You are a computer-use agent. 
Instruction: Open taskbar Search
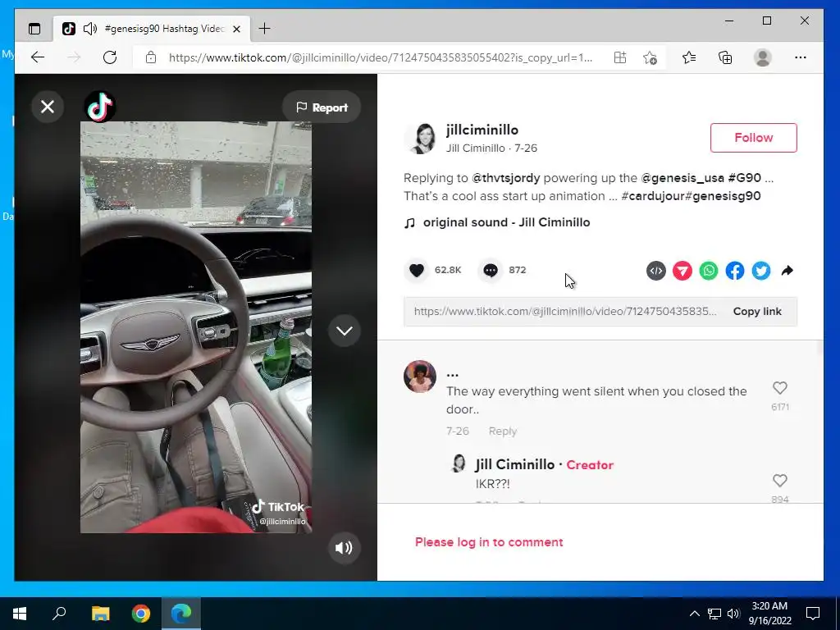[x=59, y=614]
